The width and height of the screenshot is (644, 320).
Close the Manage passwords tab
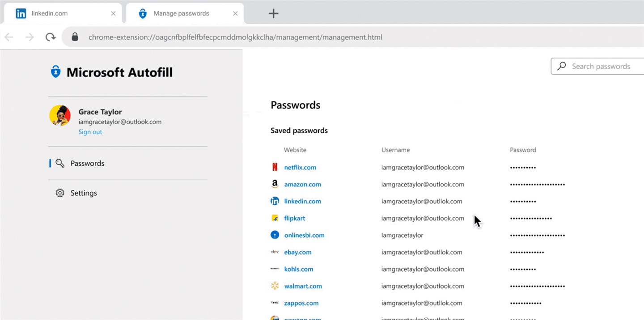point(235,13)
